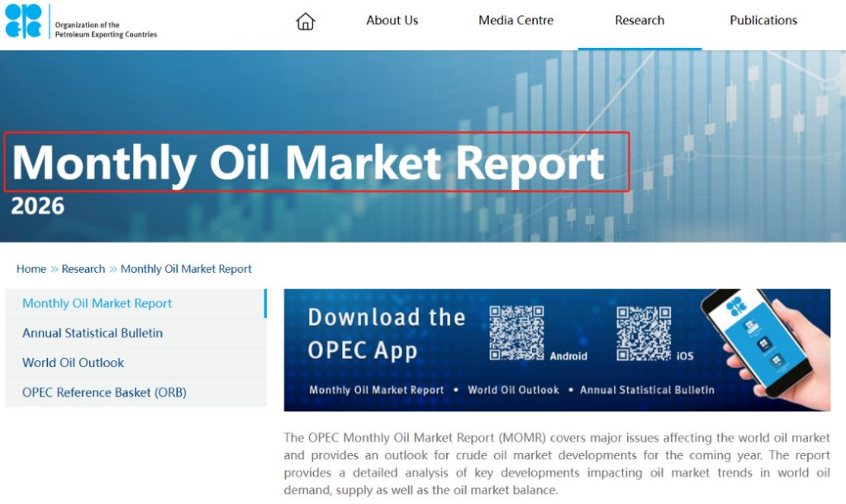Click Monthly Oil Market Report breadcrumb
The image size is (846, 504).
coord(186,269)
